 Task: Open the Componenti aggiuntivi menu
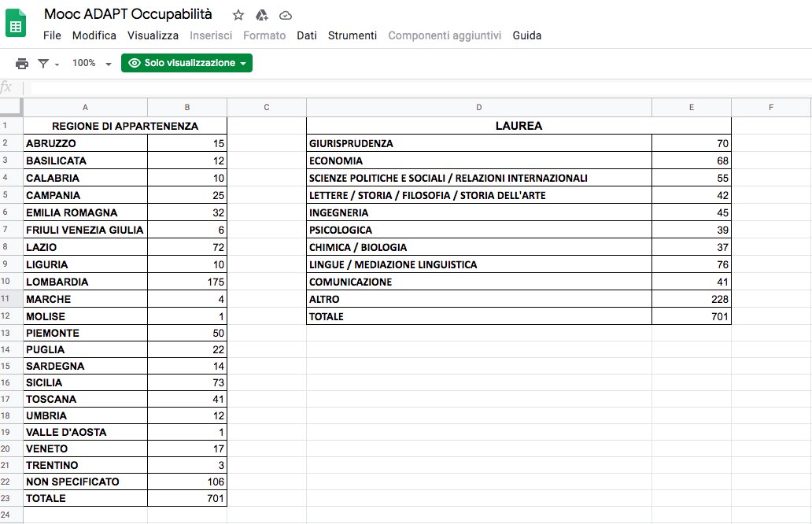445,35
